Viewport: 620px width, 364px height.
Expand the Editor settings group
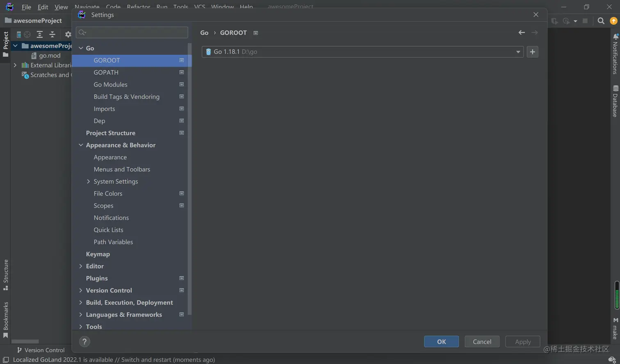[x=81, y=266]
